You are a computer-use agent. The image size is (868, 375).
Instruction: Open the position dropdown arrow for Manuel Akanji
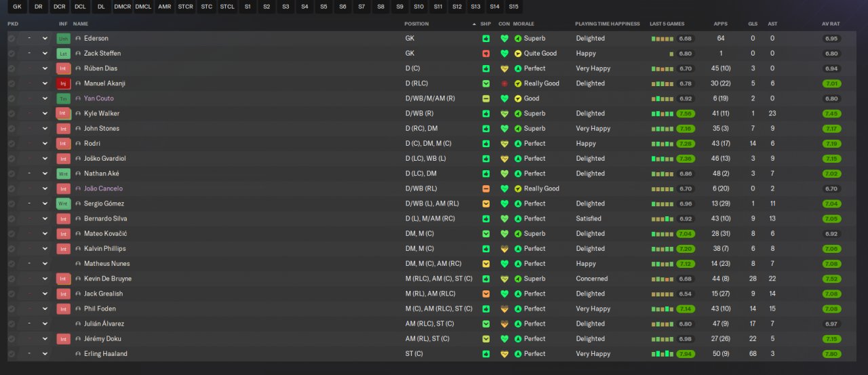[45, 83]
